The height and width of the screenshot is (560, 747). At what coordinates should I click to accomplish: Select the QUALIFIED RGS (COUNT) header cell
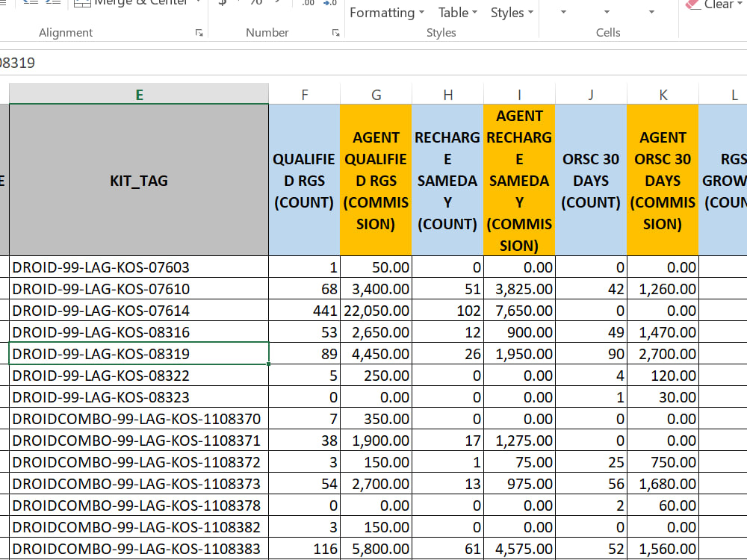(305, 180)
